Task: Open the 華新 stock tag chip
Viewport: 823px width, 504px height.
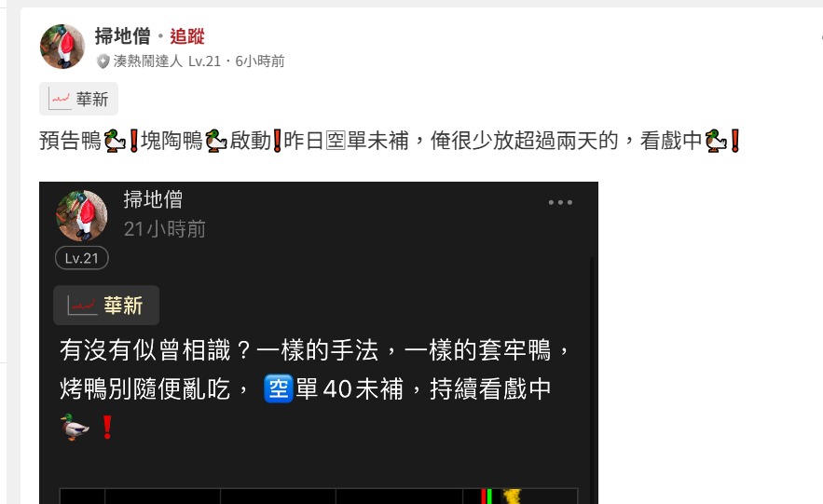Action: [78, 99]
